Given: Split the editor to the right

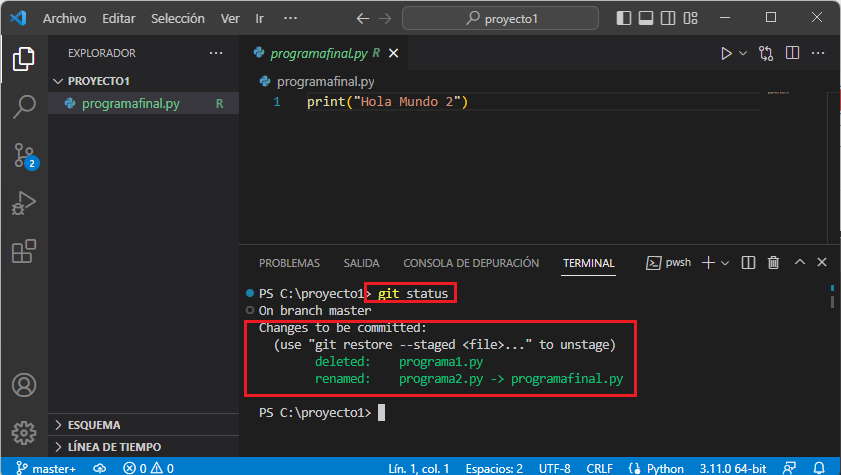Looking at the screenshot, I should (792, 53).
